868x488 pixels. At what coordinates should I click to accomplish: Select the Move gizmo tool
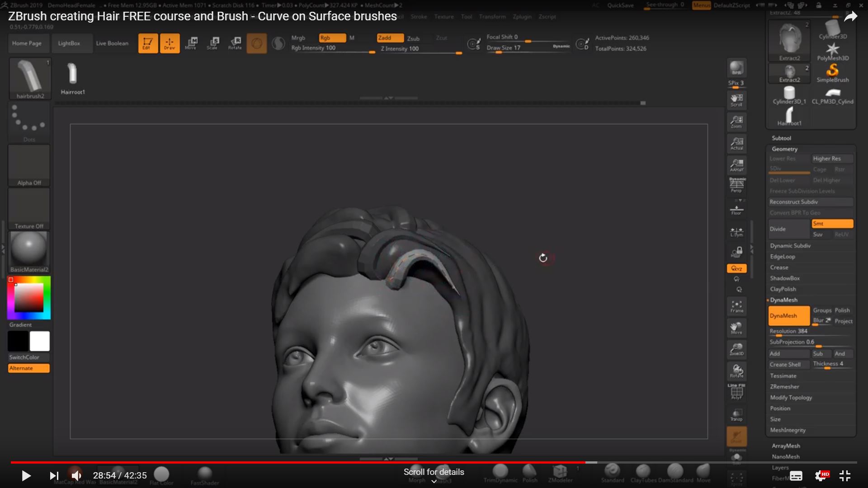(x=191, y=43)
